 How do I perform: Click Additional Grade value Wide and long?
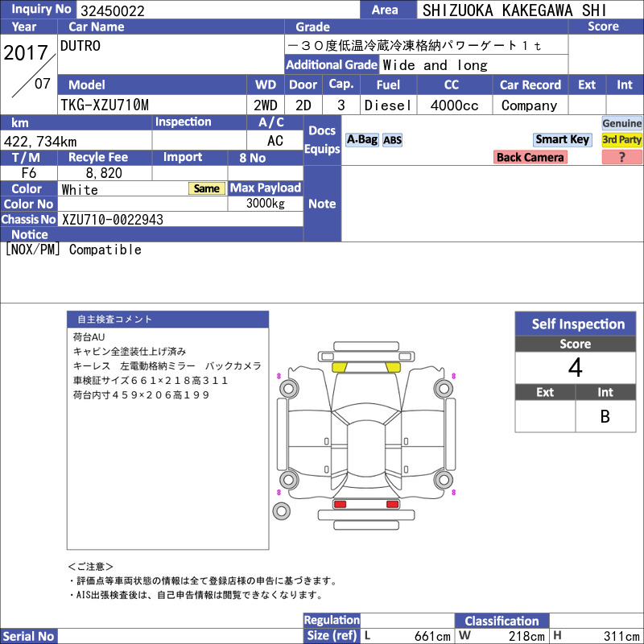coord(435,65)
